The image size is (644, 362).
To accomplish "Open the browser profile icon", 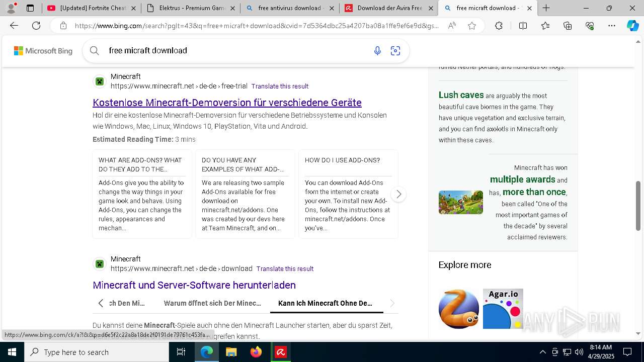I will (x=11, y=8).
